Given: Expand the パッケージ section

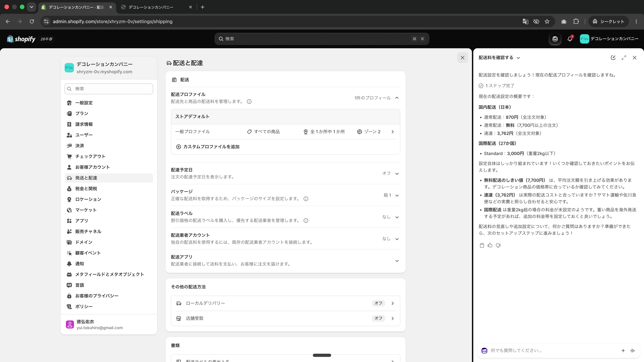Looking at the screenshot, I should (397, 195).
